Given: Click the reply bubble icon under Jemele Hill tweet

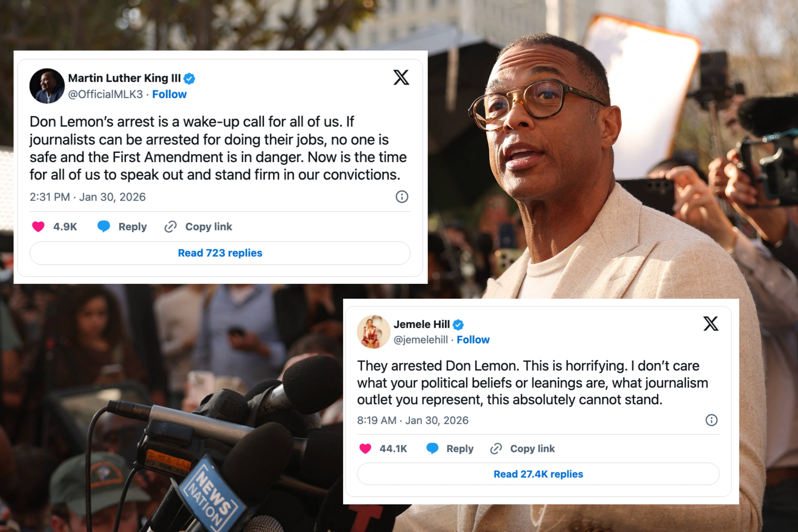Looking at the screenshot, I should click(x=432, y=448).
